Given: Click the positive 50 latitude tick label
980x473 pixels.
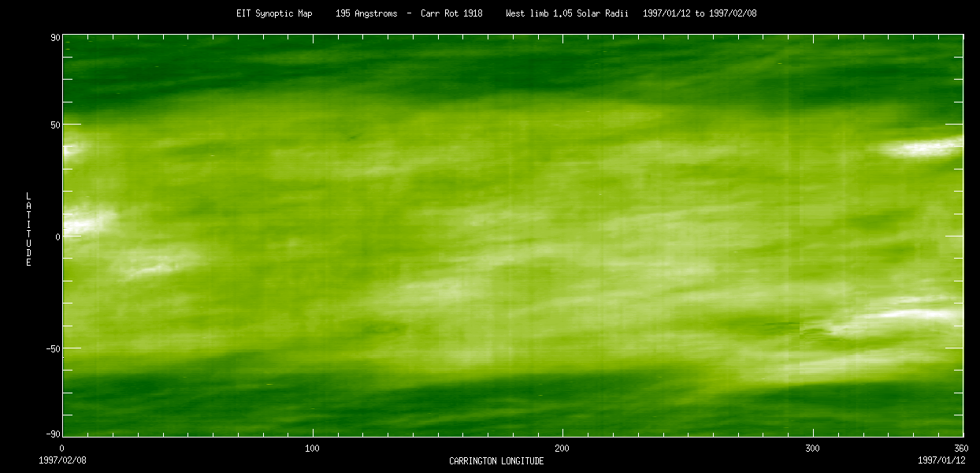Looking at the screenshot, I should coord(55,125).
